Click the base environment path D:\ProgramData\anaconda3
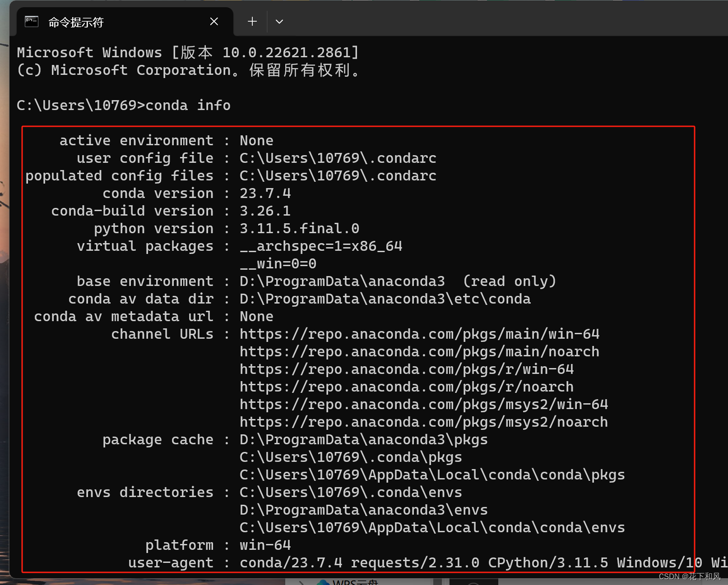728x585 pixels. point(342,281)
